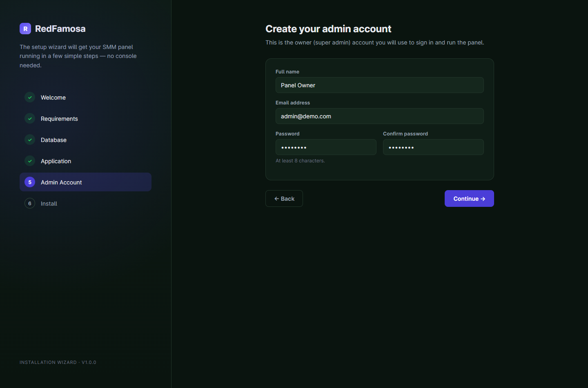588x388 pixels.
Task: Click the step 6 number badge
Action: point(30,203)
